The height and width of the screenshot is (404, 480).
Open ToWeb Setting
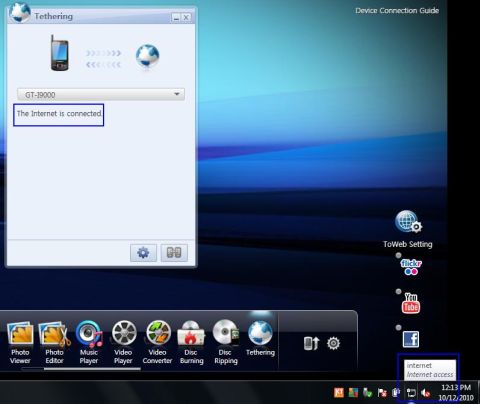point(408,229)
